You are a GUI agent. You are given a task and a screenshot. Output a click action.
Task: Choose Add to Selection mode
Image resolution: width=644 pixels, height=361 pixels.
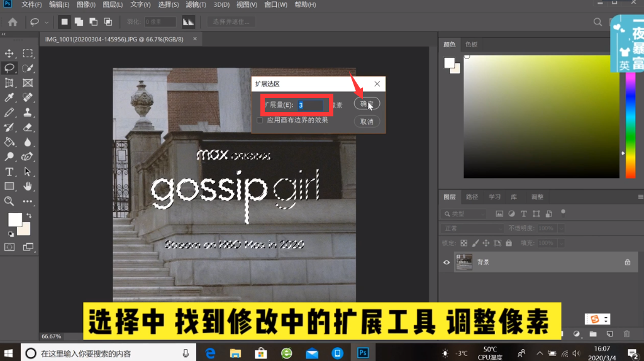(79, 22)
